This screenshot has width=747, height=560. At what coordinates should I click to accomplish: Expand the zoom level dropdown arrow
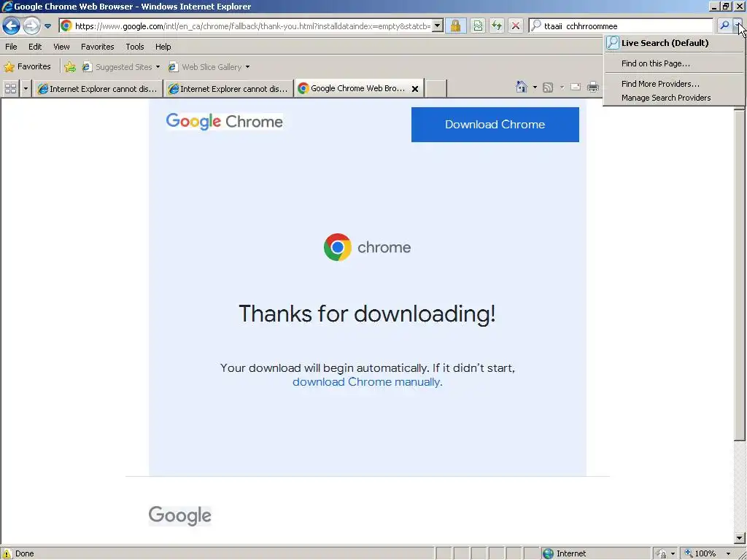(x=728, y=554)
